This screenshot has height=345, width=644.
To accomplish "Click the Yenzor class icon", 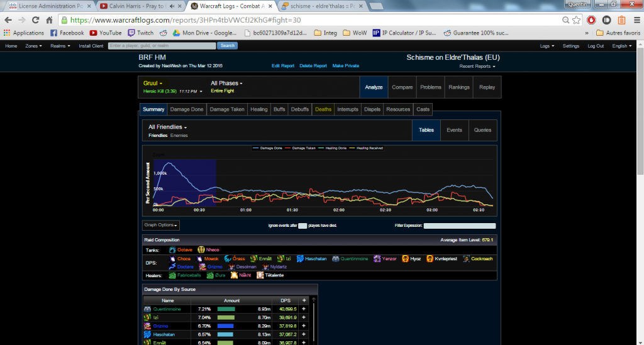I will pyautogui.click(x=377, y=259).
